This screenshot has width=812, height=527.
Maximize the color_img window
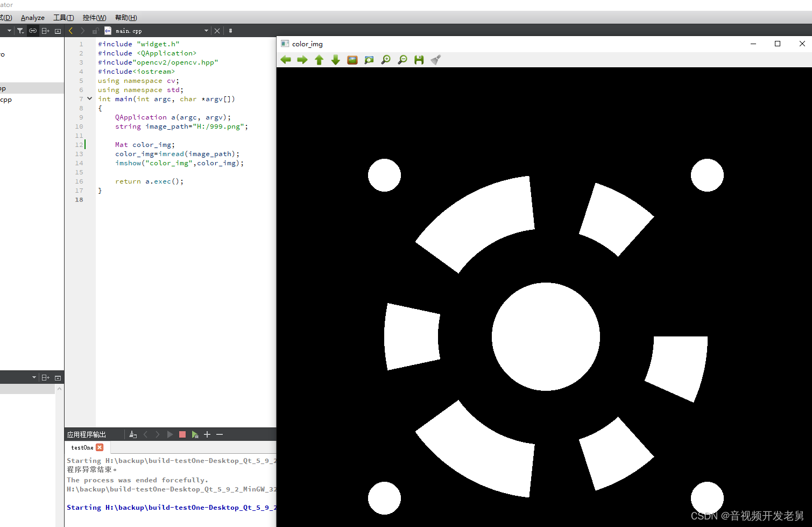click(x=778, y=44)
